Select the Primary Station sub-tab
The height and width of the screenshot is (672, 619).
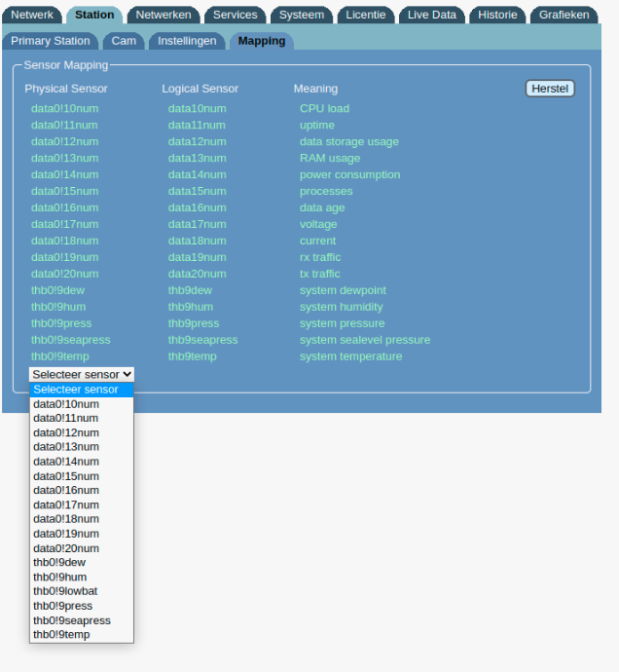51,41
